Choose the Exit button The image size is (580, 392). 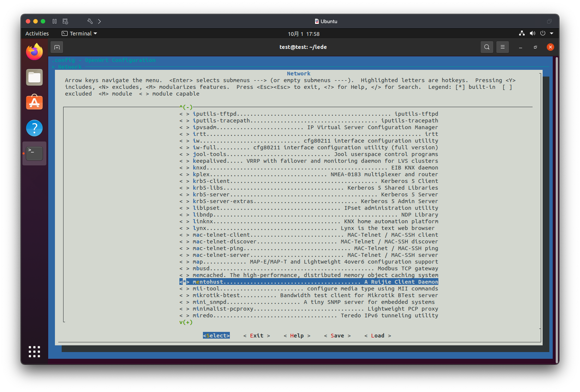(257, 336)
